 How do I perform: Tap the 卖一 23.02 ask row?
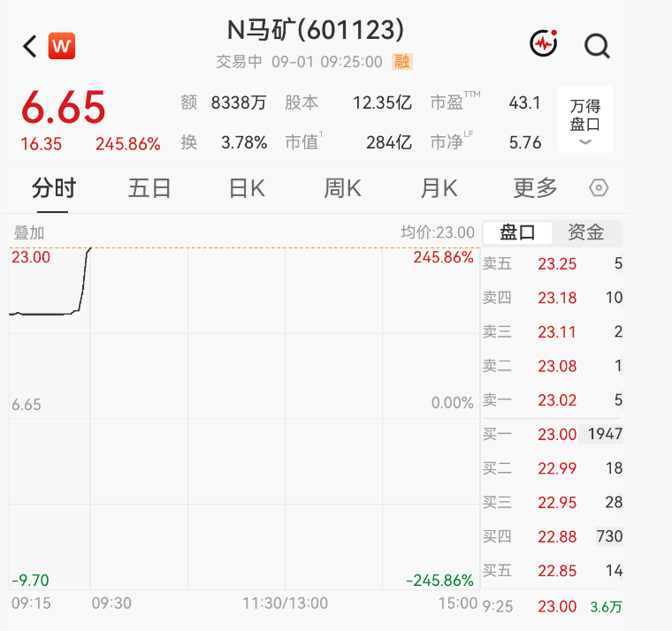tap(553, 400)
